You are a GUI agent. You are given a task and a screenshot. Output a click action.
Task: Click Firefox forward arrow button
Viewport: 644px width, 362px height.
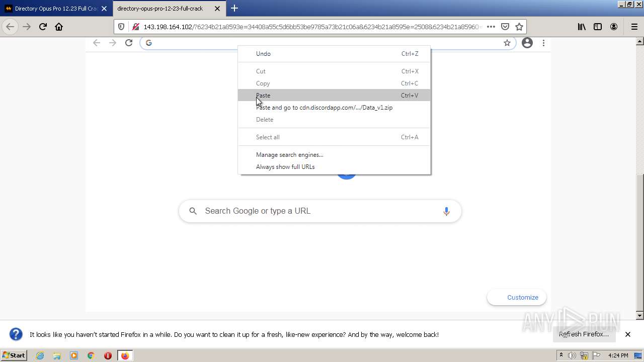click(x=27, y=27)
